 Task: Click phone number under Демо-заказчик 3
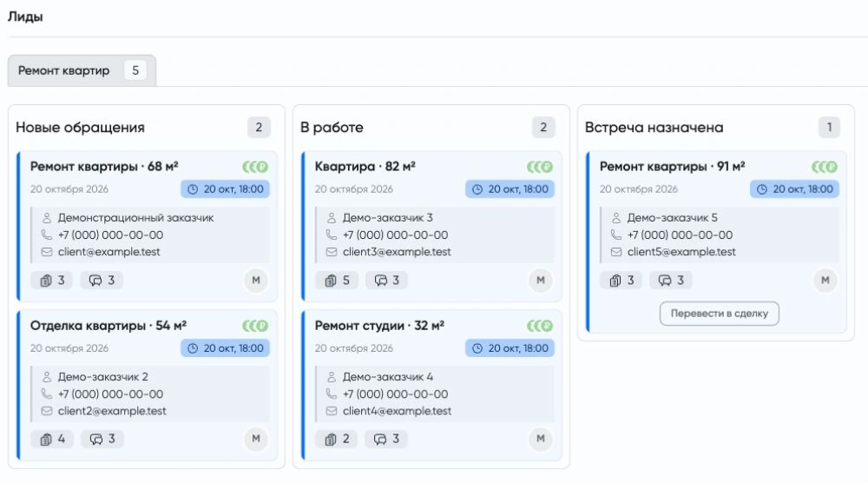[x=395, y=235]
